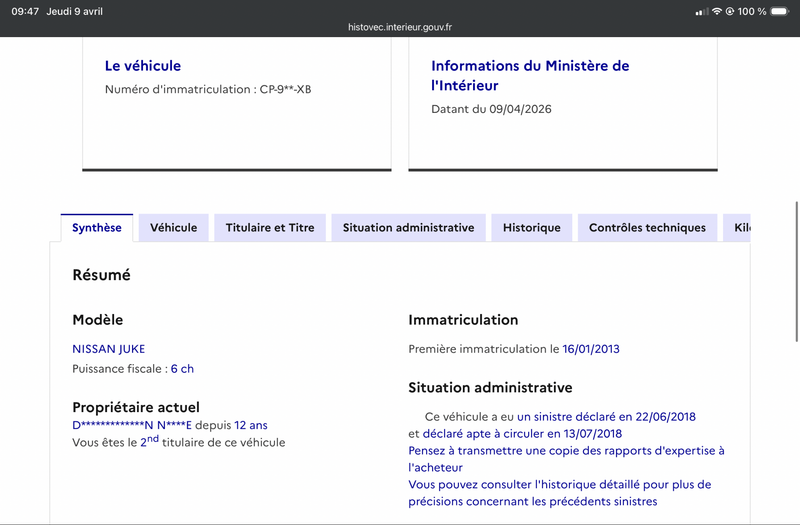Click the page vertical scrollbar
This screenshot has height=525, width=800.
click(x=796, y=271)
